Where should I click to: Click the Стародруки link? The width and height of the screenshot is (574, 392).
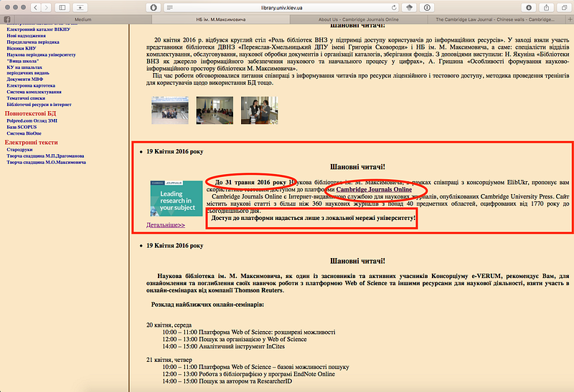click(19, 149)
